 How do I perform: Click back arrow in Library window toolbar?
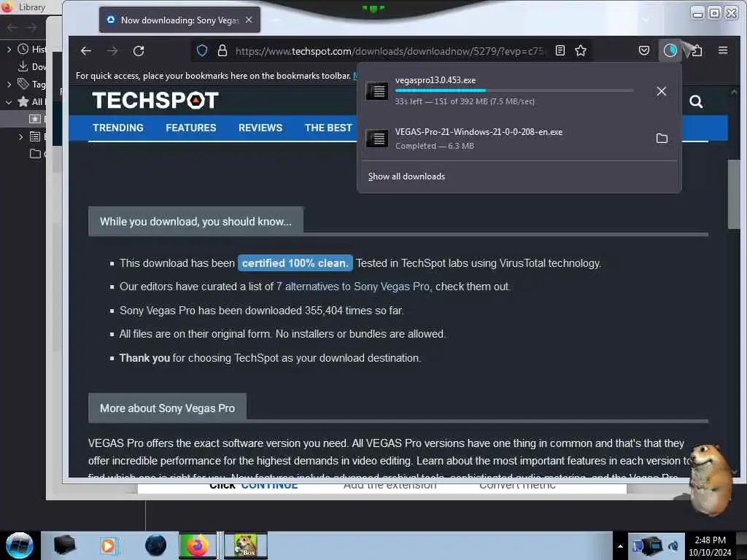(12, 28)
